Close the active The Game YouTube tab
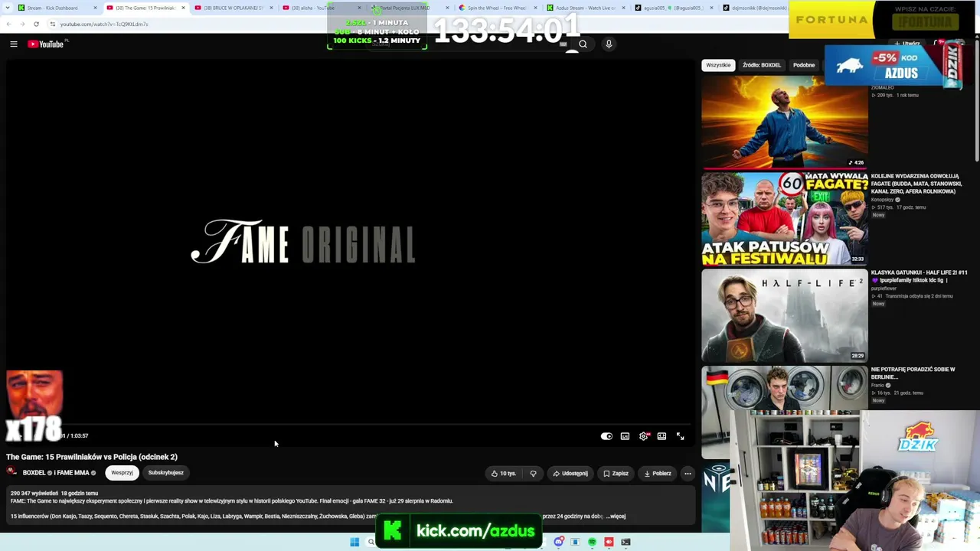 click(183, 8)
